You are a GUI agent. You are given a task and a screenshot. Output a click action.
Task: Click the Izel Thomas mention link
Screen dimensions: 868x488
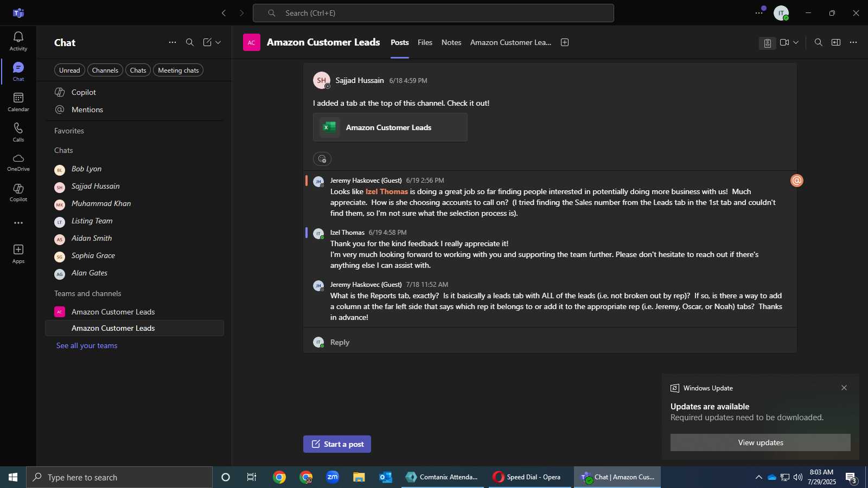[x=386, y=191]
